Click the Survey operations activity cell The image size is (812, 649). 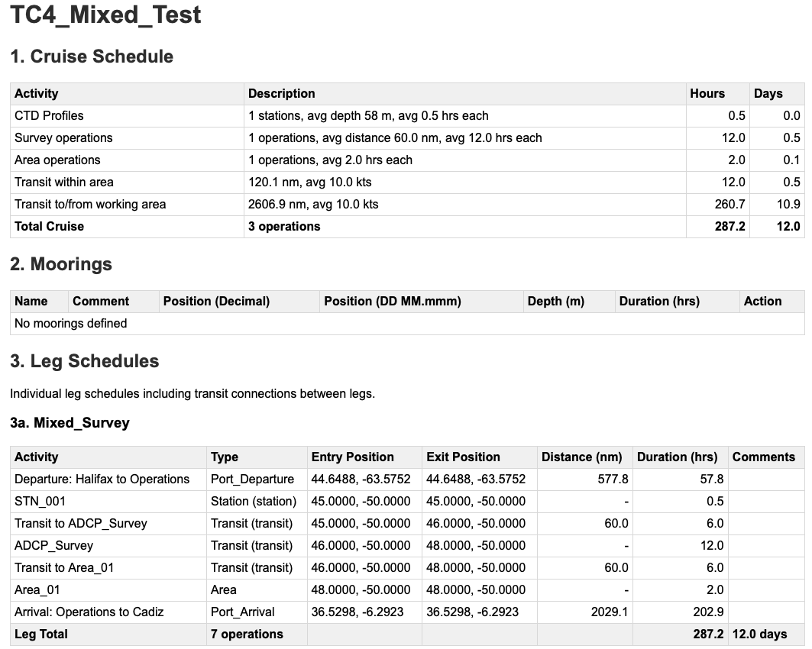click(63, 137)
